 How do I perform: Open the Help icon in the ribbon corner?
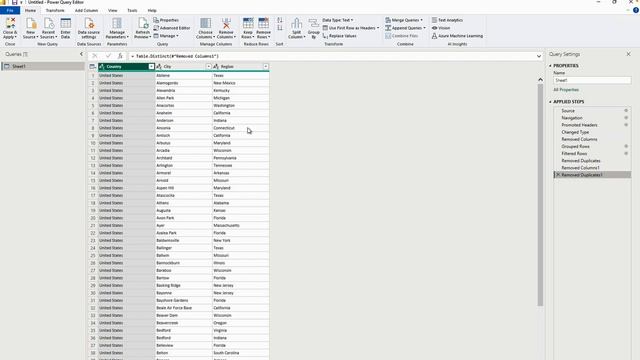636,10
